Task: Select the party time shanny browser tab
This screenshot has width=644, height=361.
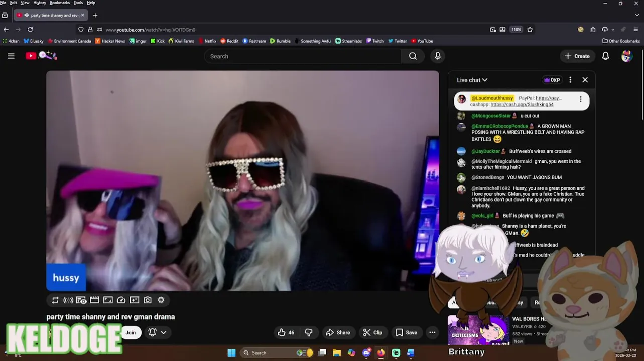Action: click(x=50, y=15)
